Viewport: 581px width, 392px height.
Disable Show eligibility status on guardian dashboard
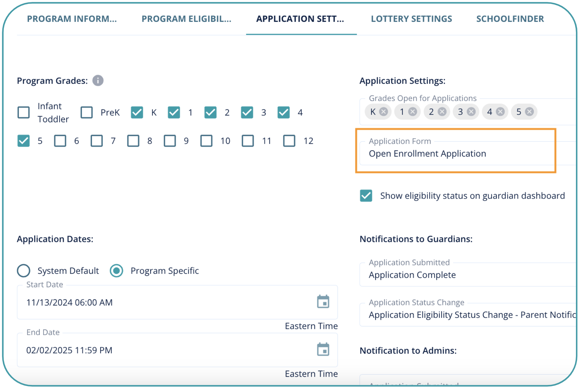tap(366, 196)
